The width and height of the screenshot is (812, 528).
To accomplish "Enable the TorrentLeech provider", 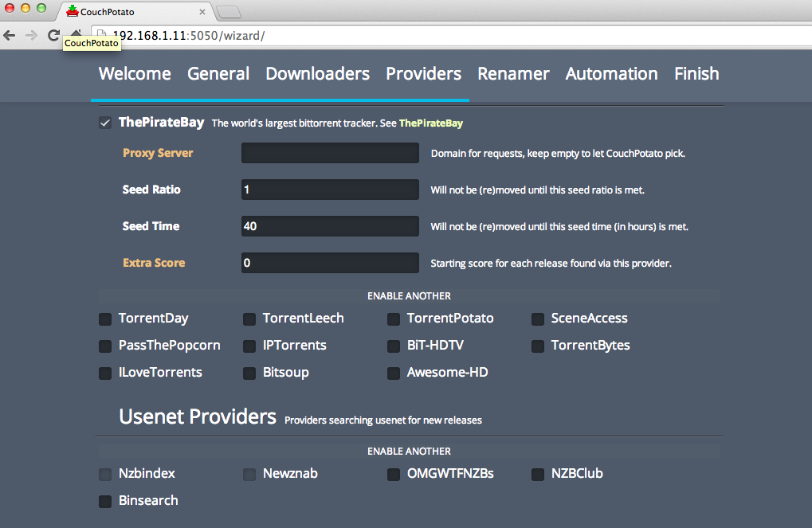I will pyautogui.click(x=249, y=319).
